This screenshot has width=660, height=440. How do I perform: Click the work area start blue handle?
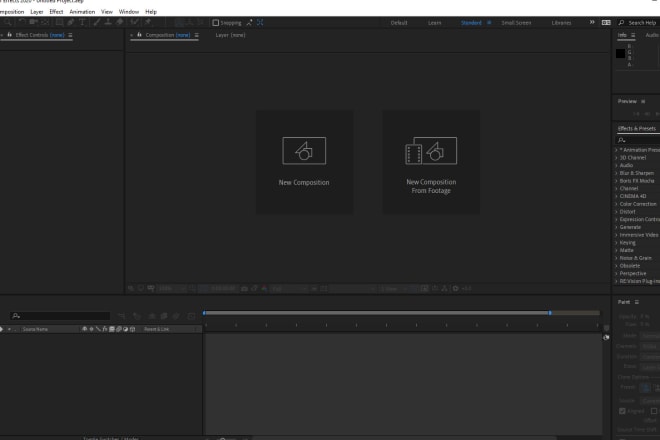[204, 313]
